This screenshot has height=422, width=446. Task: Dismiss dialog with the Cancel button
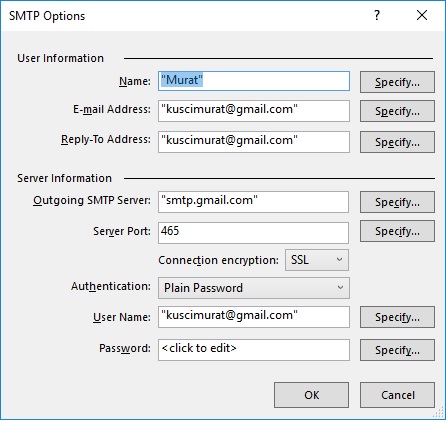click(397, 395)
